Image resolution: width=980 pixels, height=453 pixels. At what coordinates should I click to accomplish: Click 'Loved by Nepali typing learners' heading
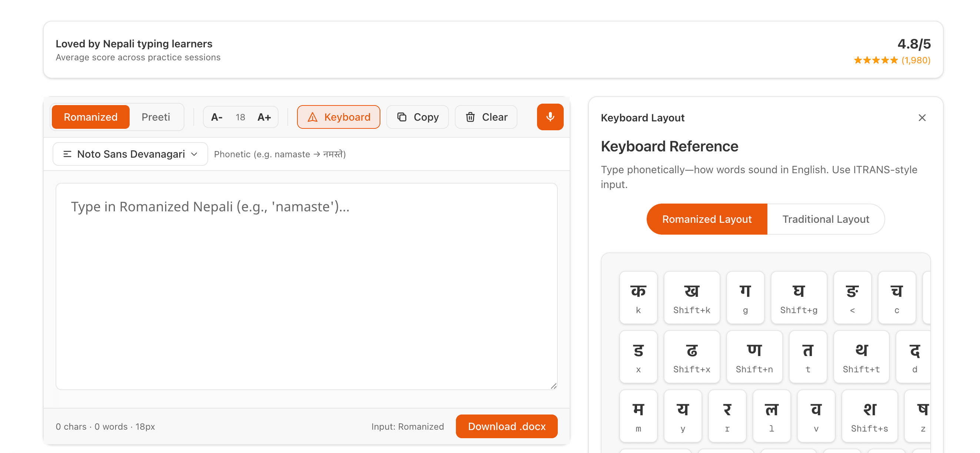coord(134,44)
